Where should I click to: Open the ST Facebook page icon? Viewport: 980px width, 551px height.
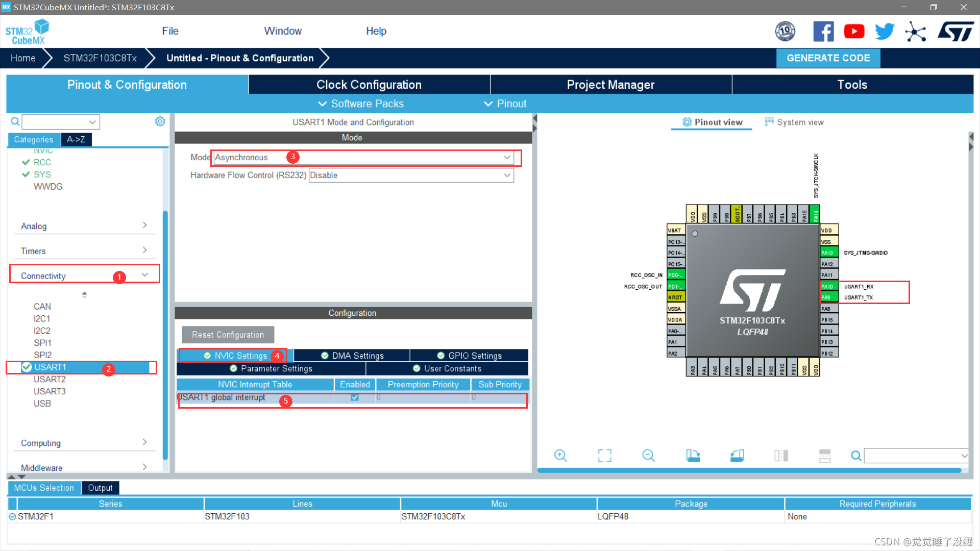click(x=823, y=32)
